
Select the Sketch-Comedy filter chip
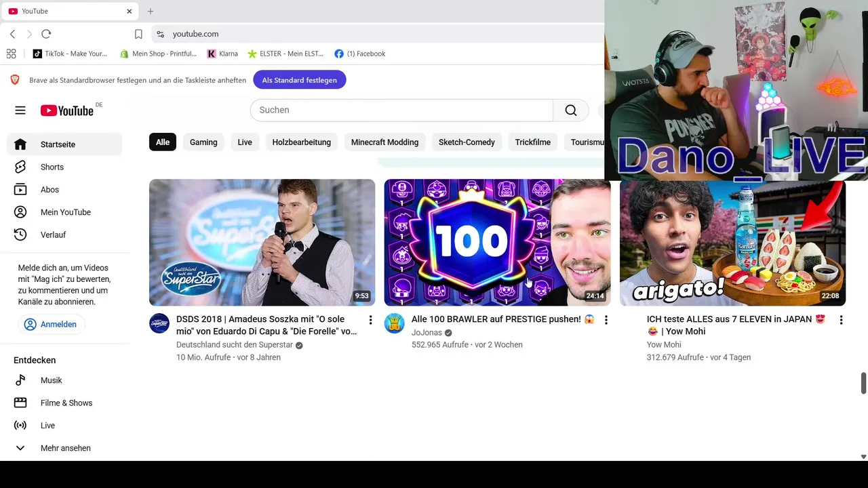tap(467, 142)
